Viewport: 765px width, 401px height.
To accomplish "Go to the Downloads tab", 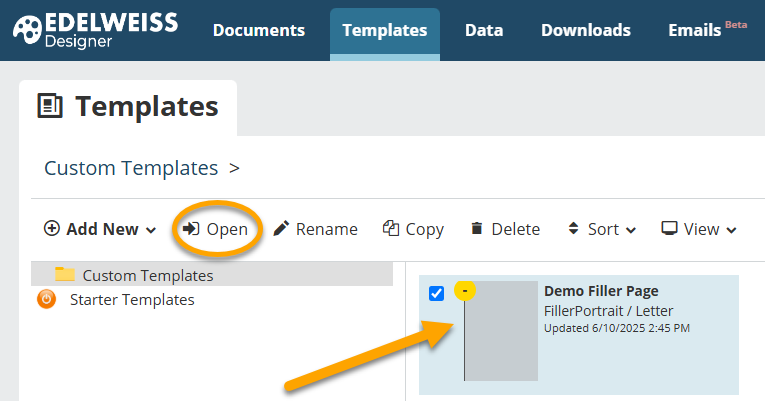I will coord(585,30).
